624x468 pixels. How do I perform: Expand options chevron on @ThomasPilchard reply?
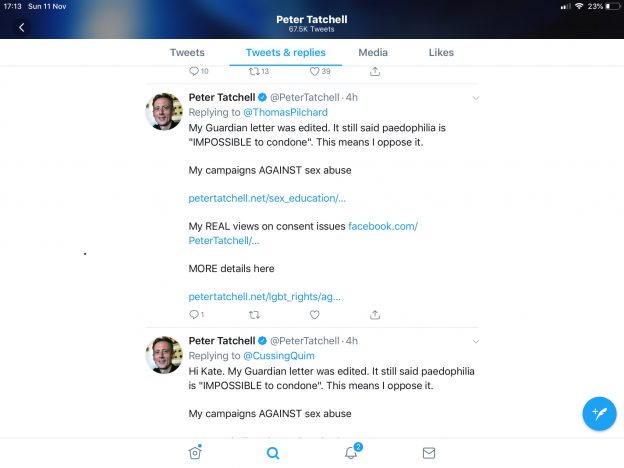(475, 98)
